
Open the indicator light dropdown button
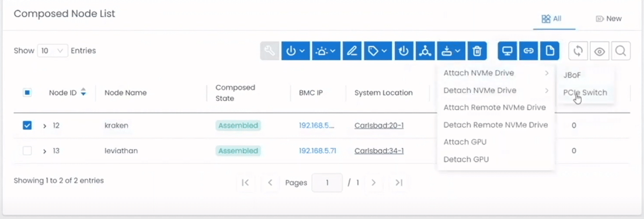point(326,51)
